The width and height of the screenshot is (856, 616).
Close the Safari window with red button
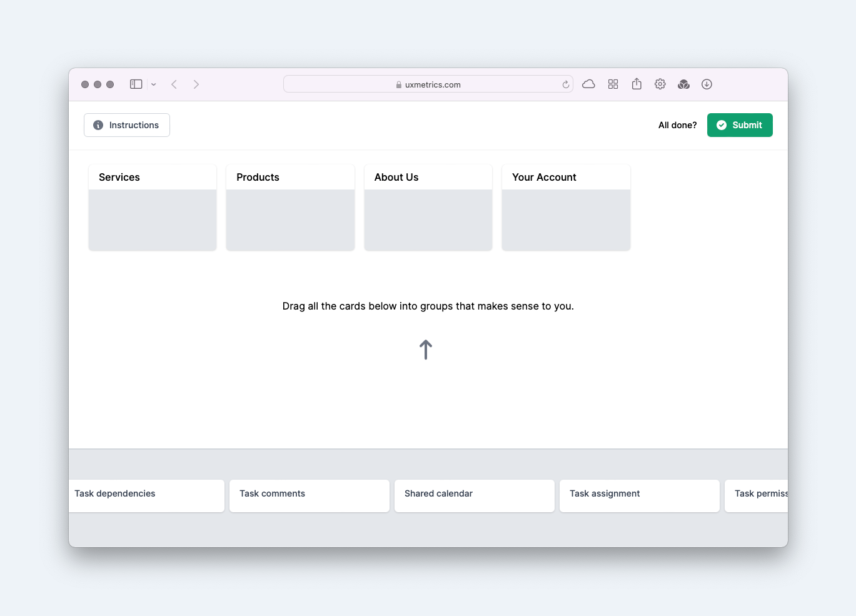coord(85,84)
